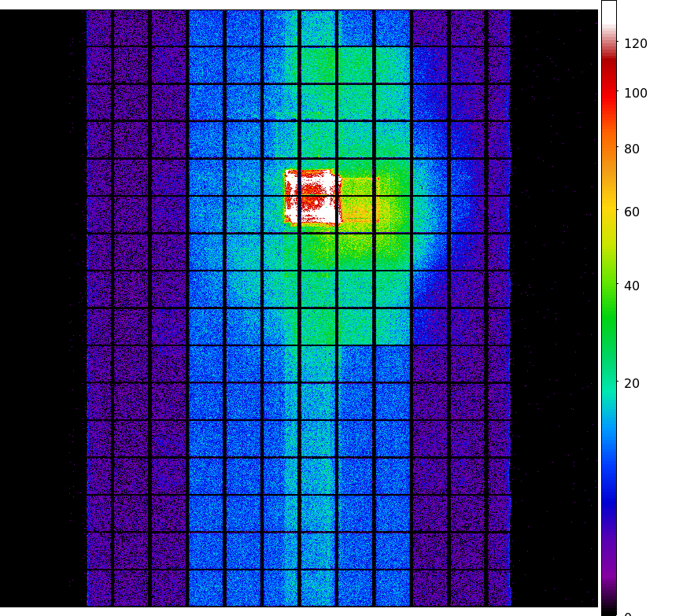
Task: Pick the purple section near colorbar bottom
Action: (x=608, y=566)
